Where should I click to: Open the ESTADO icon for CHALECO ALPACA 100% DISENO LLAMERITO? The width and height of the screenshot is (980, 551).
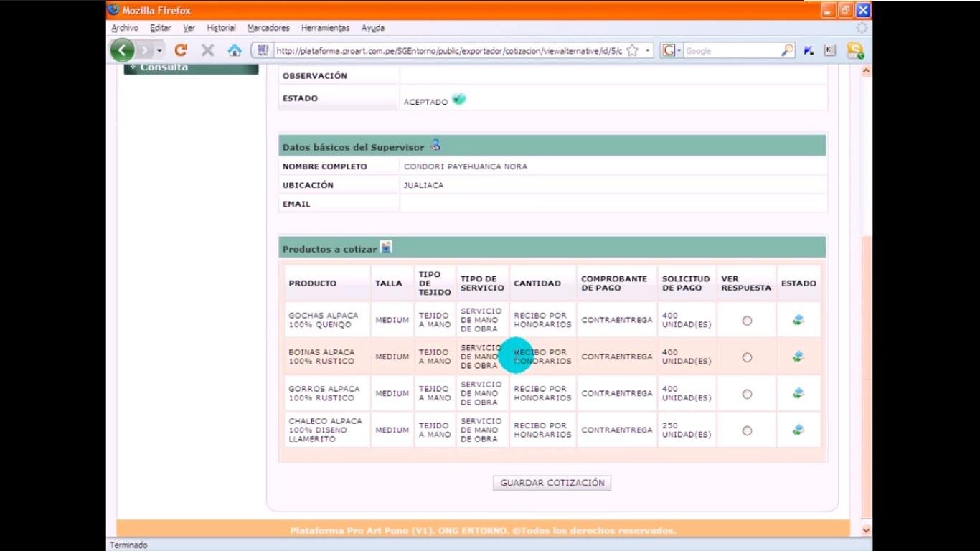798,430
